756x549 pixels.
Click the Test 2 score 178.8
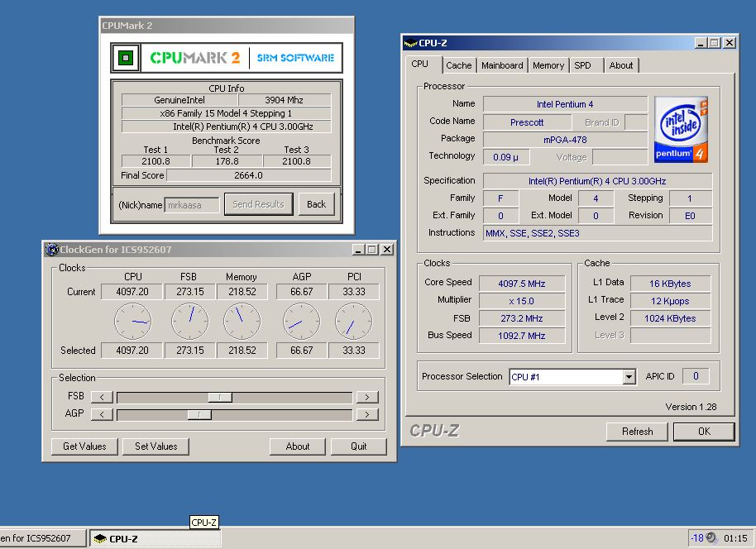(x=227, y=161)
